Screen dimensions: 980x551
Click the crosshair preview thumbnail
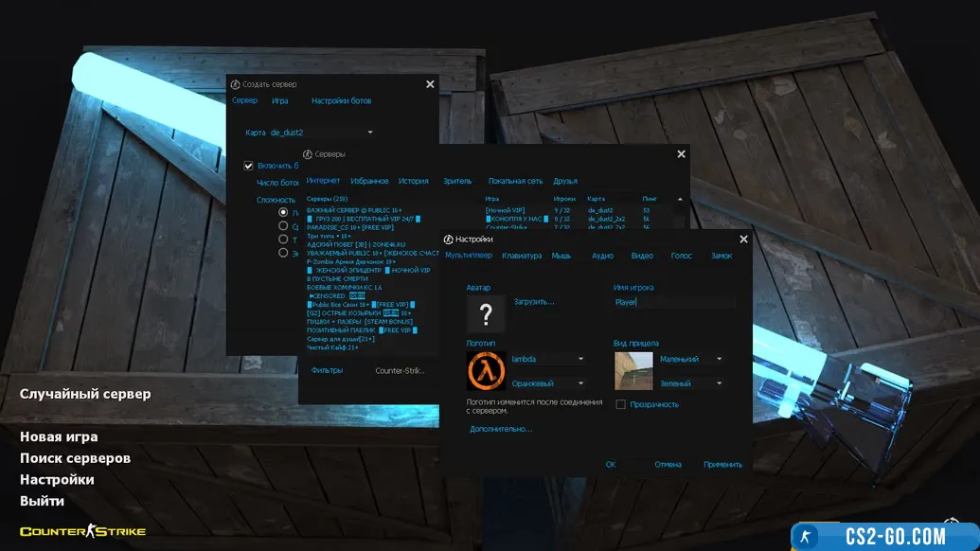[x=633, y=371]
